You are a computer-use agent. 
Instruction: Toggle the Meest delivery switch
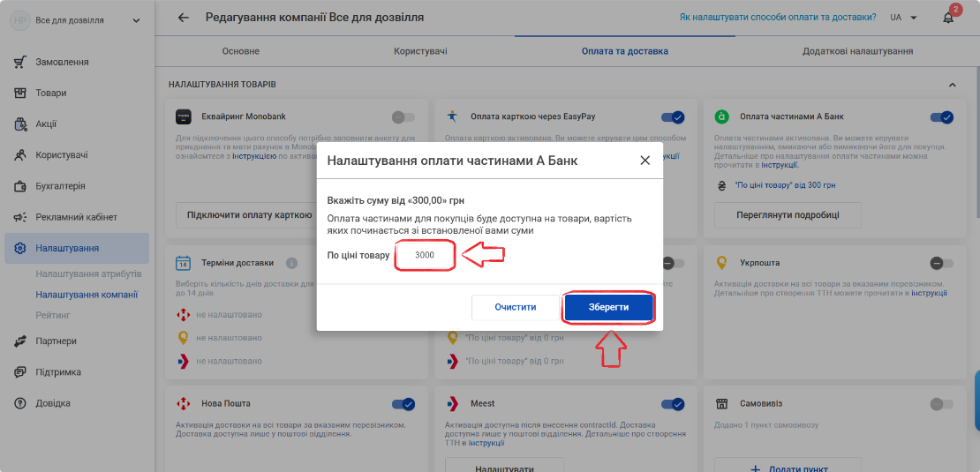[673, 404]
